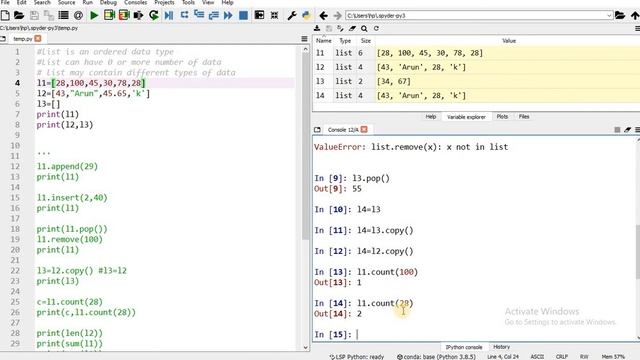
Task: Open the Source menu
Action: click(66, 2)
